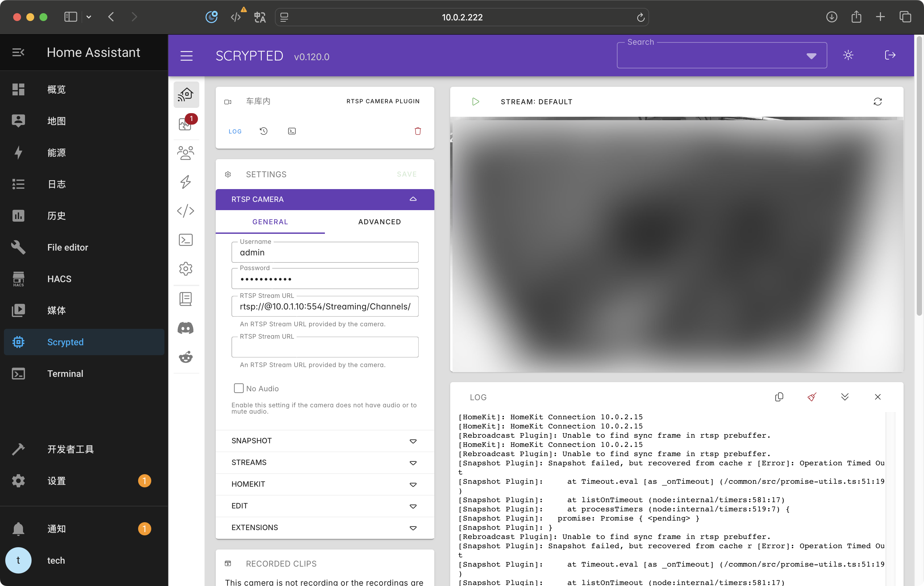Click the Password input field
This screenshot has height=586, width=924.
point(325,279)
